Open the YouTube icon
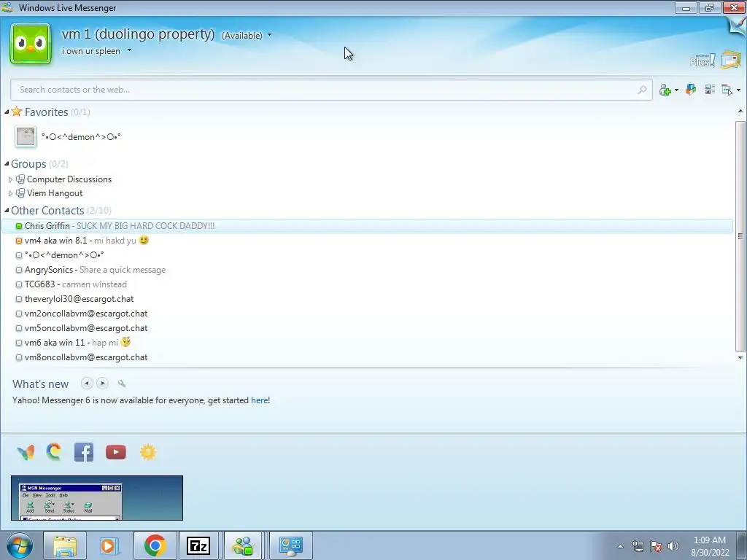 click(x=116, y=452)
